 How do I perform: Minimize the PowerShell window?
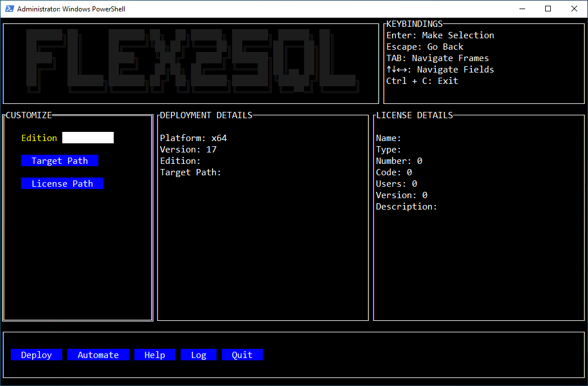click(522, 9)
